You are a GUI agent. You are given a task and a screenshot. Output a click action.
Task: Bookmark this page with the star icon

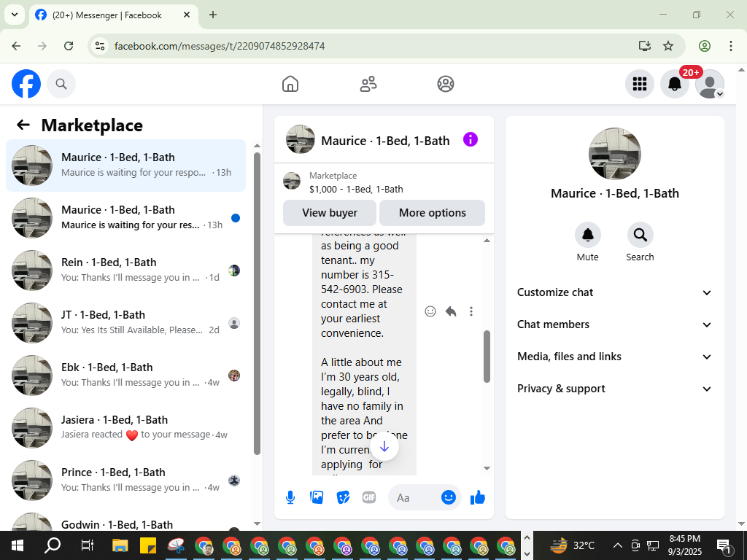point(668,46)
